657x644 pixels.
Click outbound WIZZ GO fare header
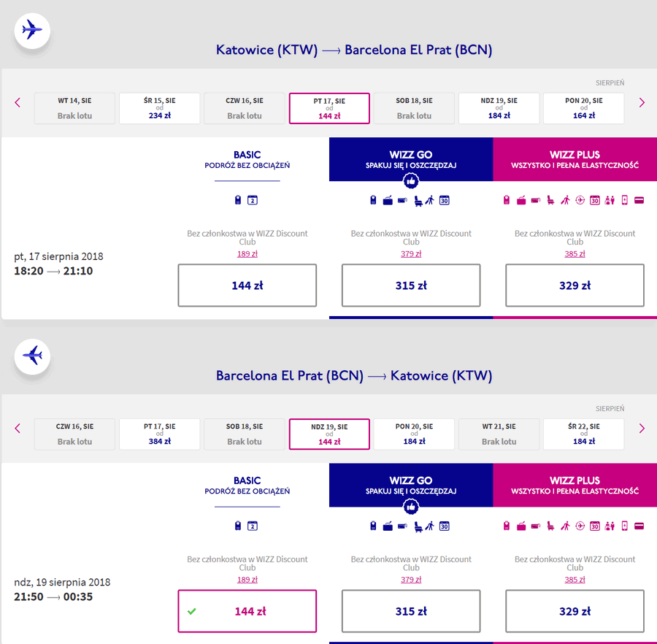pos(411,159)
